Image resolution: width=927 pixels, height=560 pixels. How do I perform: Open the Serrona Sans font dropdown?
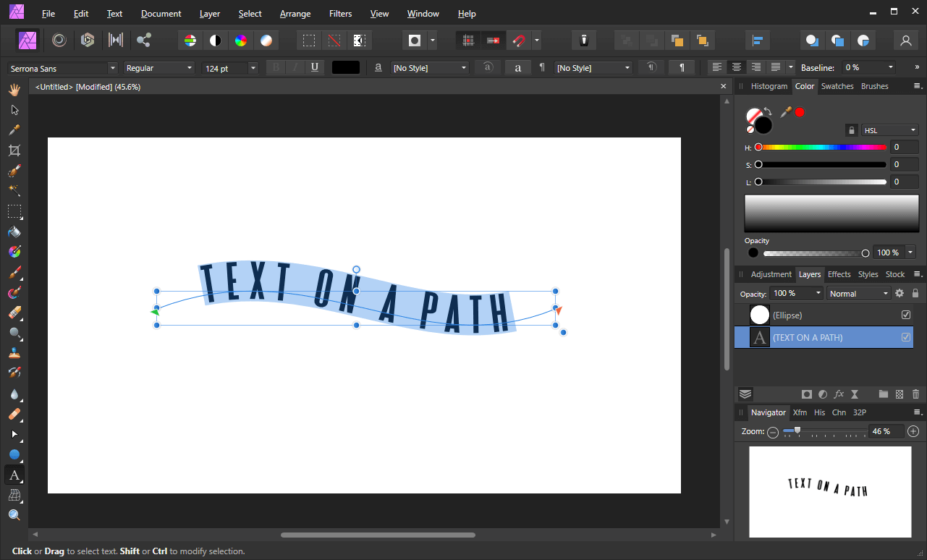[x=63, y=68]
